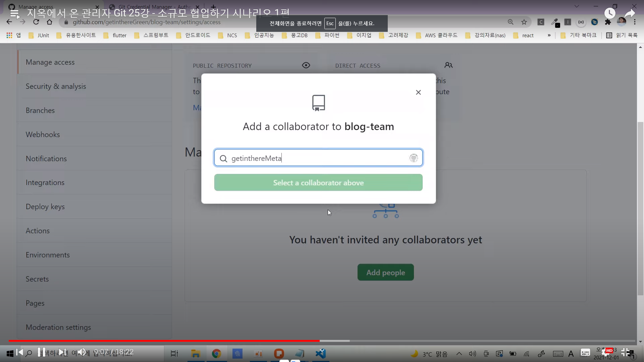644x362 pixels.
Task: Skip to the next video
Action: [62, 352]
